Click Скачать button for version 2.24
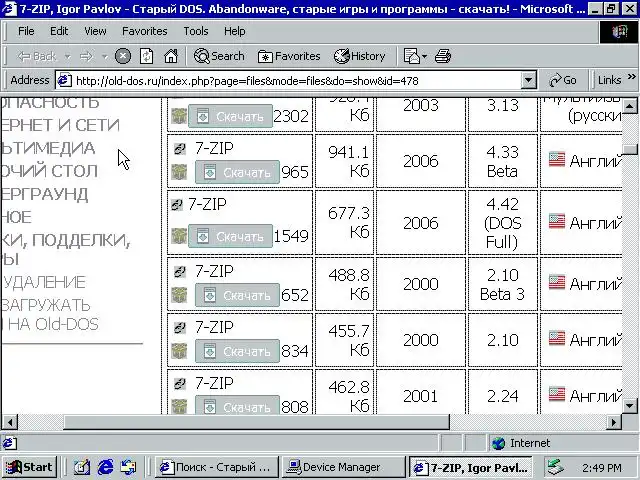Screen dimensions: 640x480 point(237,405)
